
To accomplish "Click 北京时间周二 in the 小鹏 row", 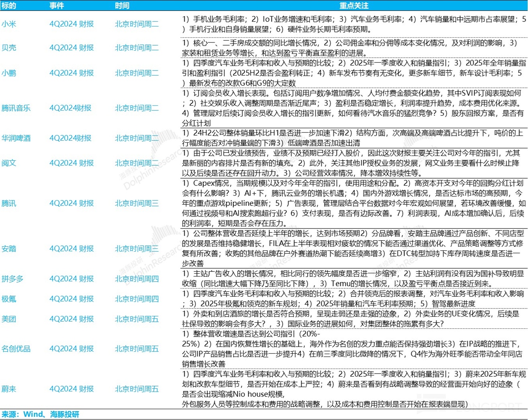I will click(137, 73).
